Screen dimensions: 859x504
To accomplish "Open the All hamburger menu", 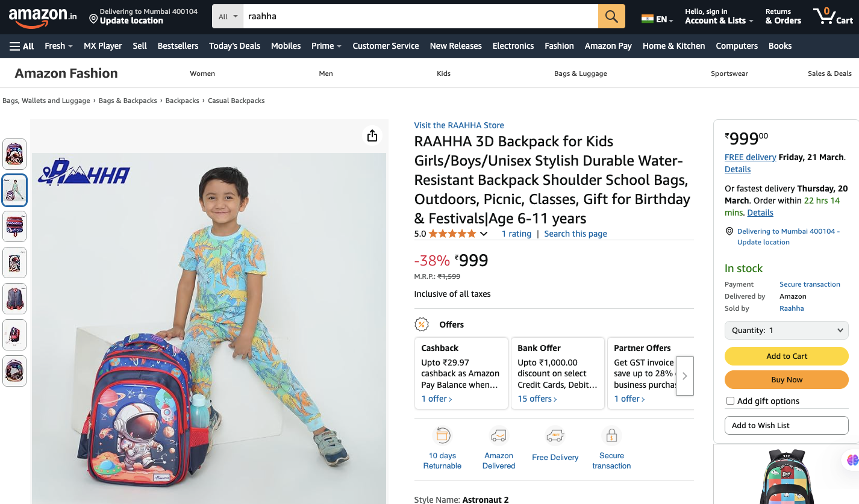I will [22, 46].
